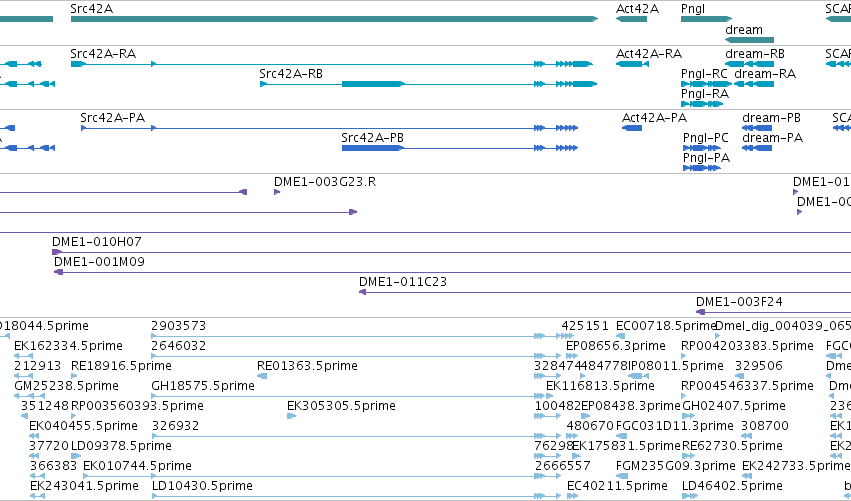Select the DME1-001M09 clone label
Screen dimensions: 851x501
[x=99, y=262]
